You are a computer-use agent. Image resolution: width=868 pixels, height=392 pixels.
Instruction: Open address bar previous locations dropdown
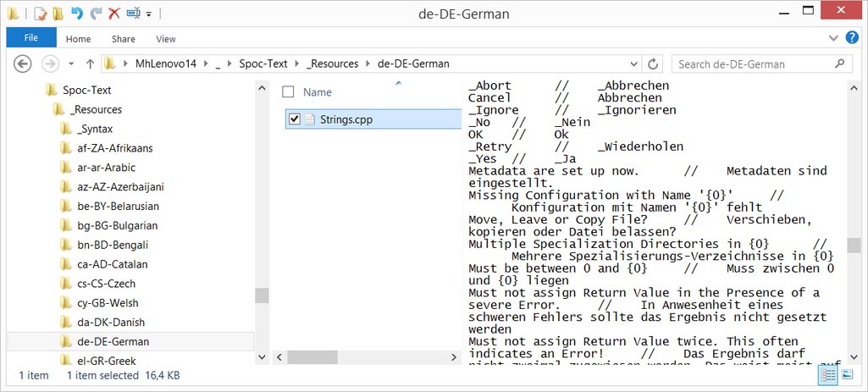point(635,63)
